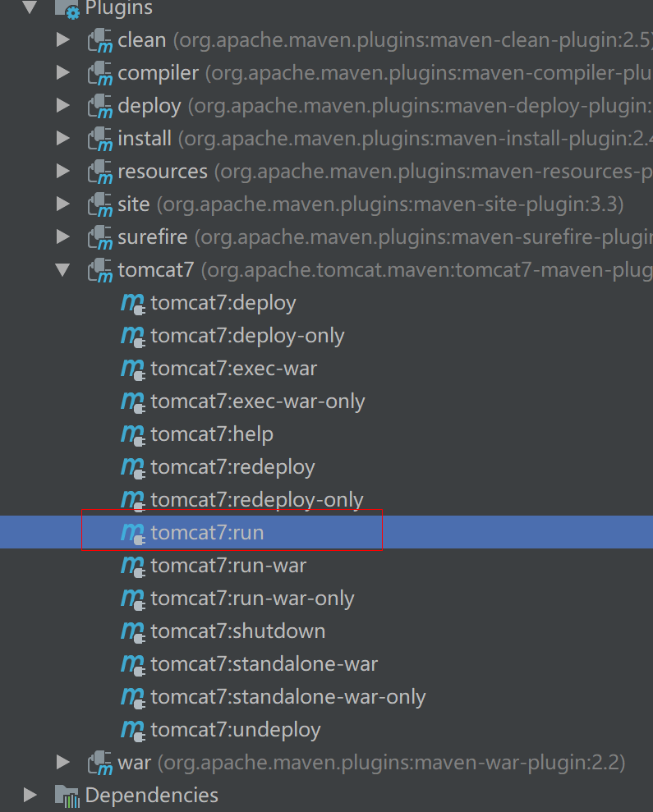Click the compiler plugin icon
This screenshot has height=812, width=653.
point(100,74)
